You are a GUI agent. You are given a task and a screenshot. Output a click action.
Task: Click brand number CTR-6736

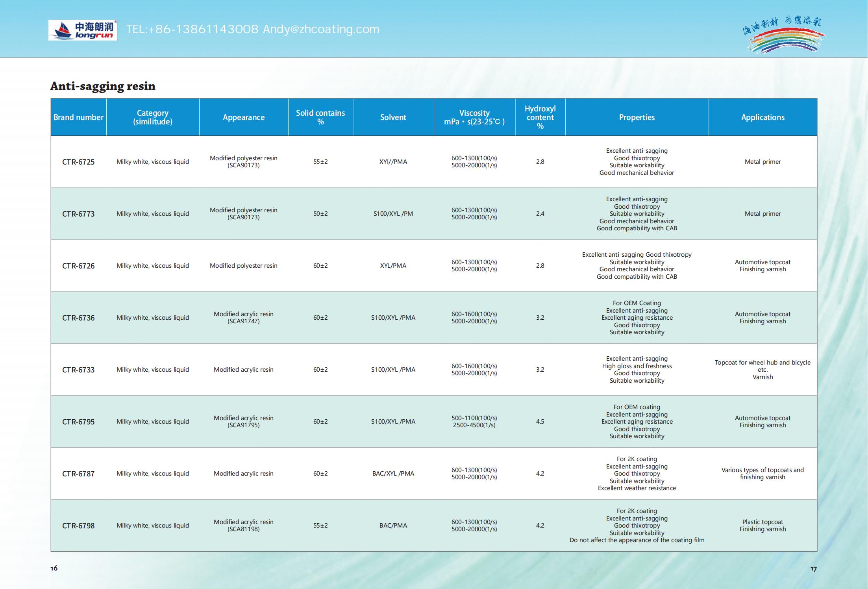point(78,318)
